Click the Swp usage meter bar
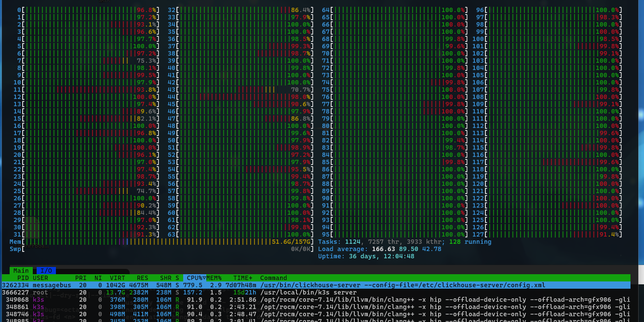This screenshot has width=644, height=322. [162, 249]
